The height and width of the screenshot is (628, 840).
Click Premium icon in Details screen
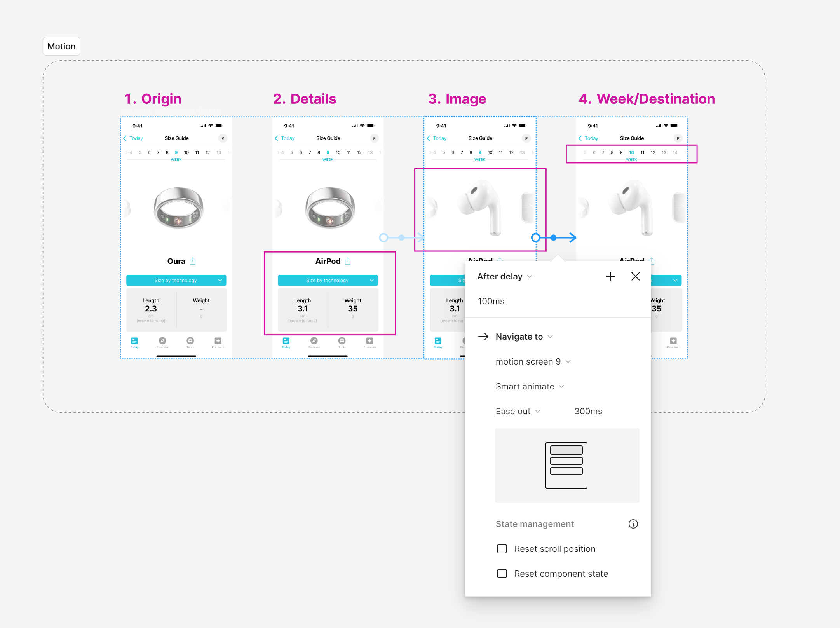369,341
